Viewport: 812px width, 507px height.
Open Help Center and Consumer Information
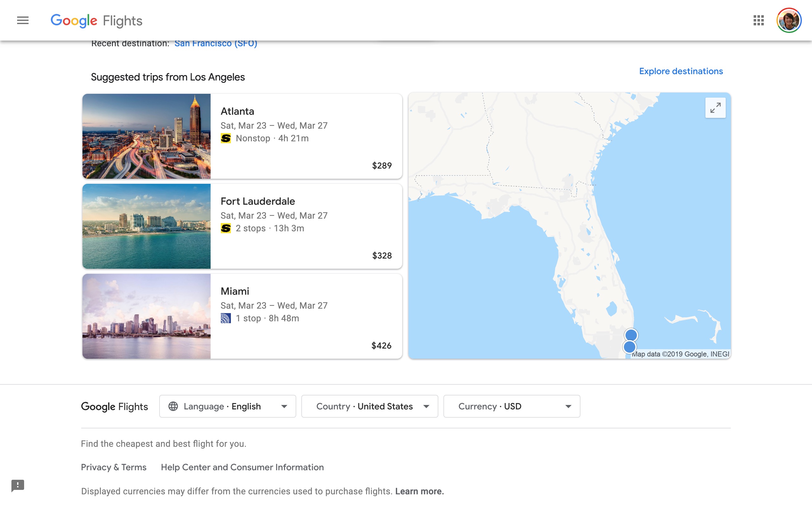click(x=242, y=467)
